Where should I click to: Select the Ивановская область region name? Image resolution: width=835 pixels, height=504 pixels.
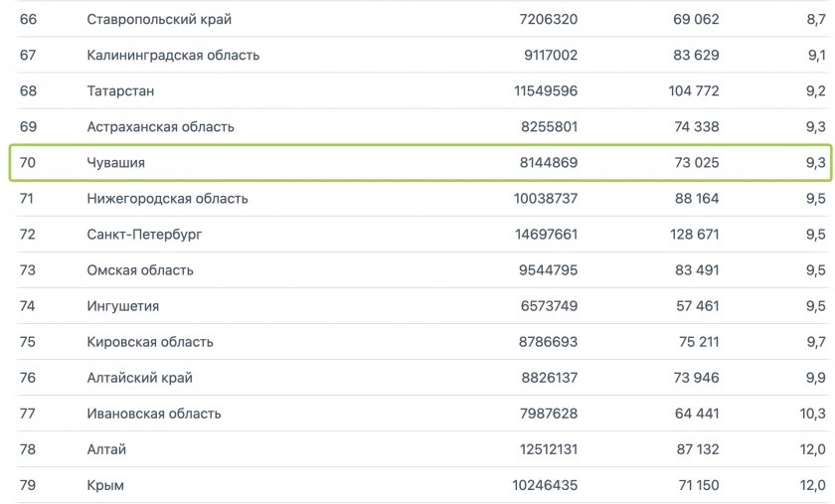coord(154,414)
